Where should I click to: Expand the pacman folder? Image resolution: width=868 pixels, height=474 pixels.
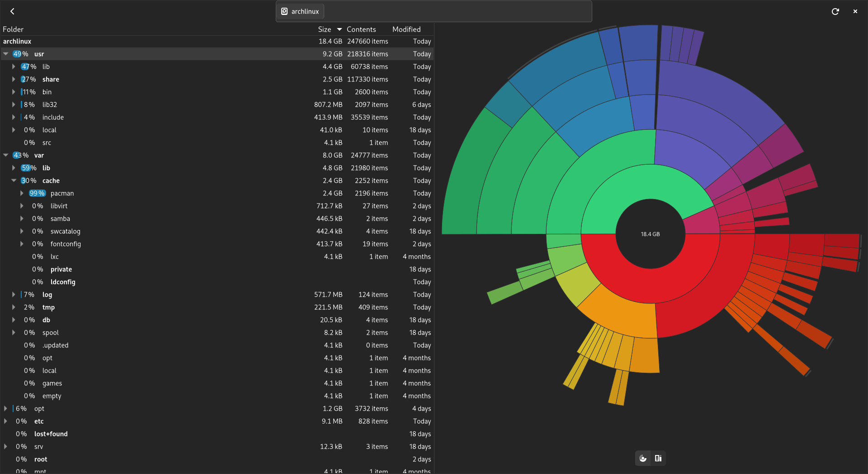[x=22, y=193]
